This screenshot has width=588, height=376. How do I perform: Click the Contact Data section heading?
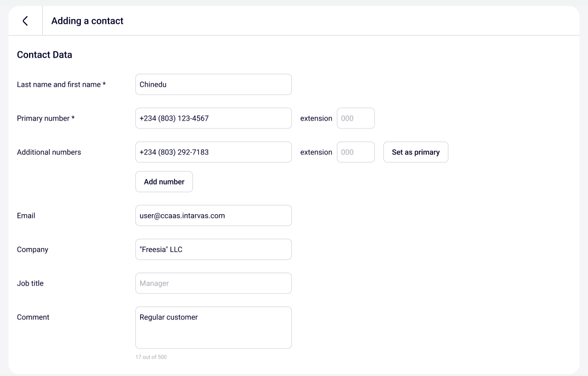44,55
